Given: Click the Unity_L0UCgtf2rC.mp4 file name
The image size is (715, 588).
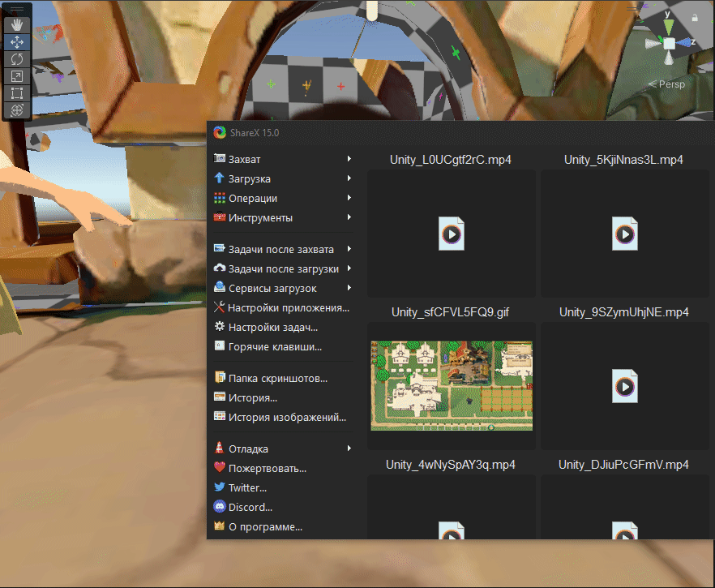Looking at the screenshot, I should click(451, 160).
